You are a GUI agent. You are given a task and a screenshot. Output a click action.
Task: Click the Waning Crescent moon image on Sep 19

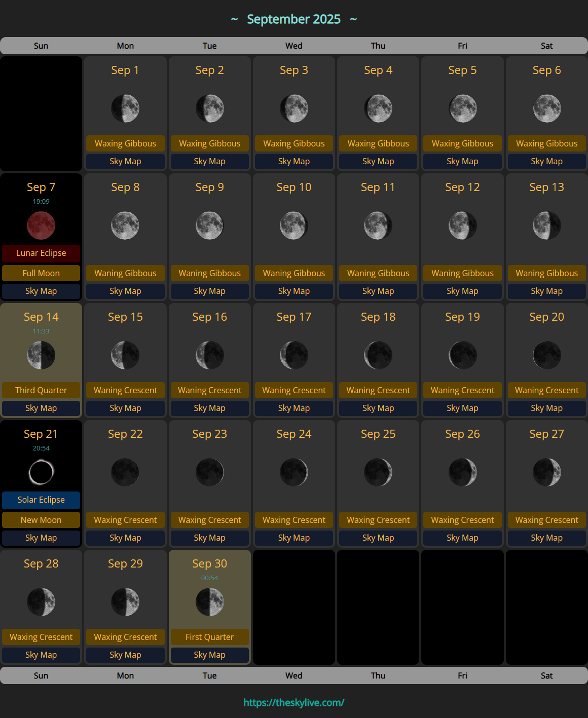tap(462, 355)
